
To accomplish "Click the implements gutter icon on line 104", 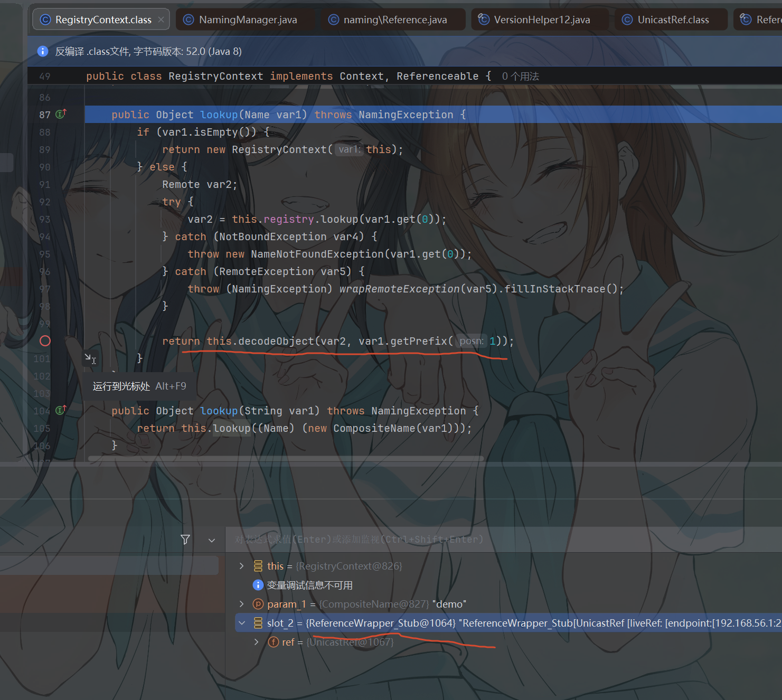I will pyautogui.click(x=61, y=410).
